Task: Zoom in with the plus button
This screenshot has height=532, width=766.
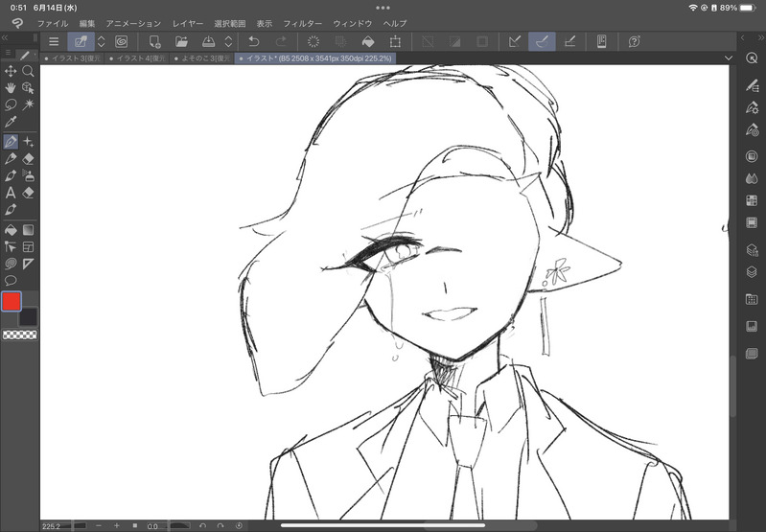Action: pyautogui.click(x=116, y=525)
